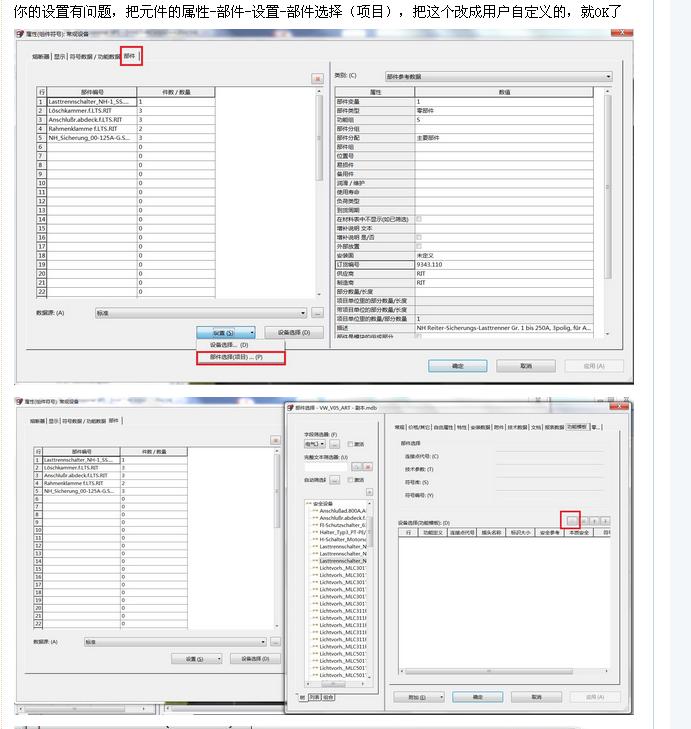Click the highlighted ellipsis button above the 设备选择 function template table
The image size is (691, 729).
571,520
